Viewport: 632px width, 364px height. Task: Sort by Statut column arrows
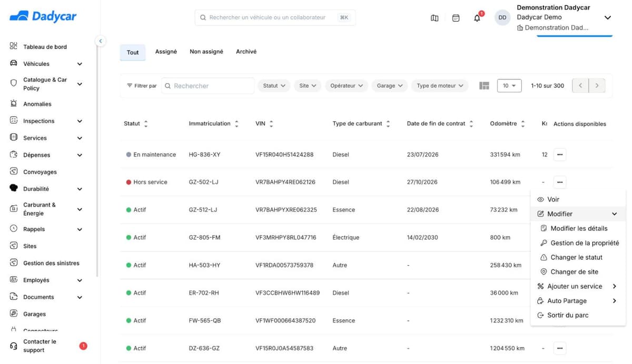click(146, 124)
